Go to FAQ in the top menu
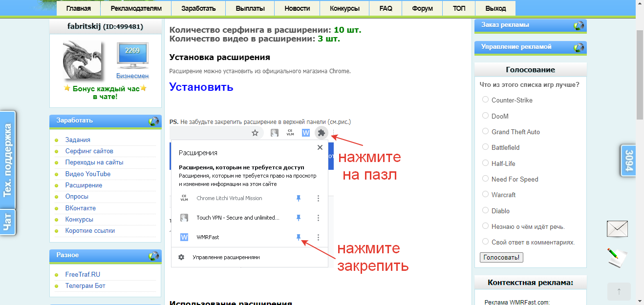This screenshot has width=644, height=305. coord(386,8)
